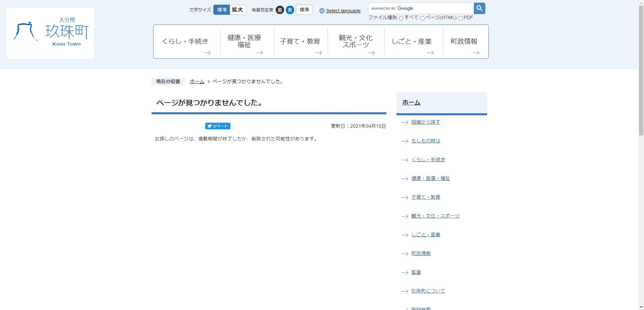This screenshot has height=310, width=644.
Task: Open the 子育て・教育 navigation menu
Action: 300,41
